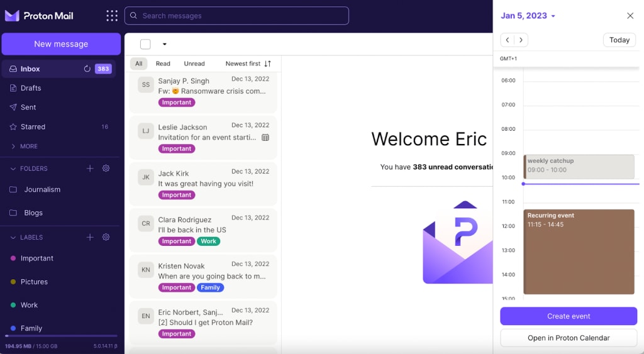644x354 pixels.
Task: Open the Recurring event calendar block
Action: (x=579, y=252)
